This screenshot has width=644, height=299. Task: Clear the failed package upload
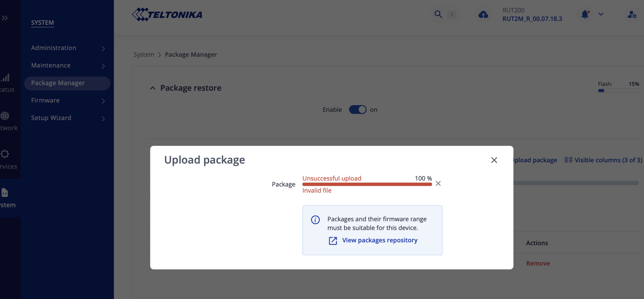[438, 184]
